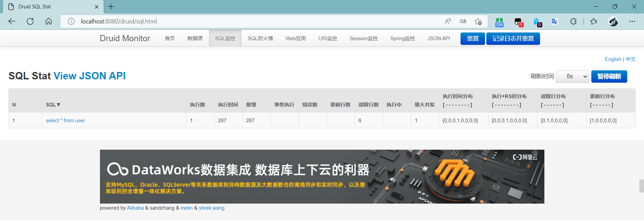Select the SQL监控 menu item
644x221 pixels.
pos(225,38)
